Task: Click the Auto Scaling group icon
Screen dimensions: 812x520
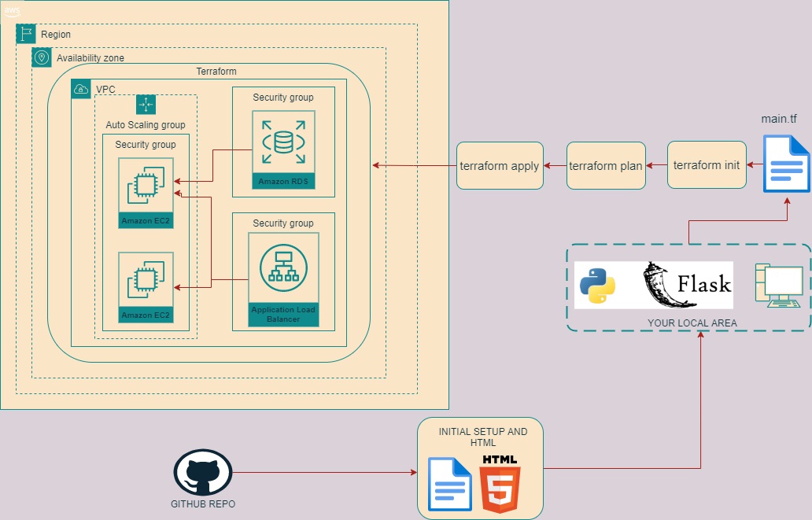Action: click(x=146, y=105)
